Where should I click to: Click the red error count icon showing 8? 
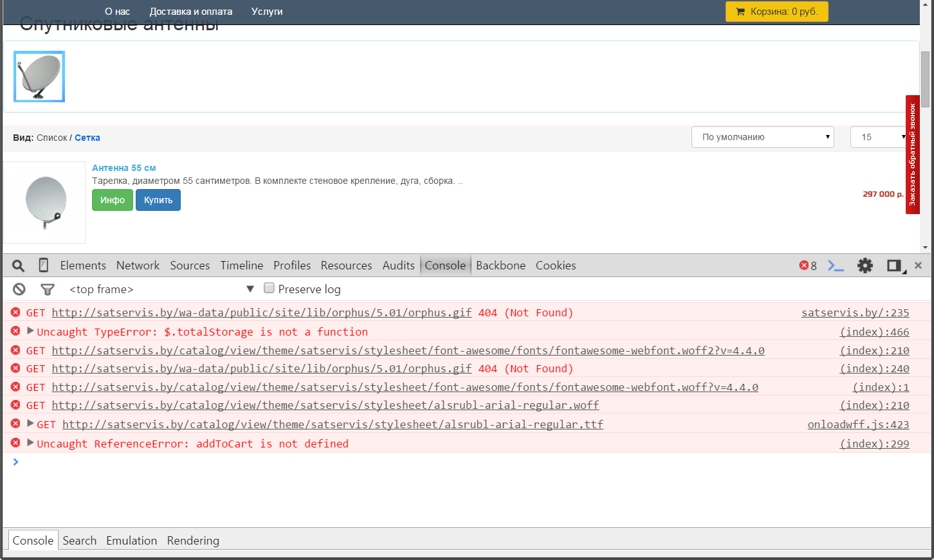(x=804, y=266)
